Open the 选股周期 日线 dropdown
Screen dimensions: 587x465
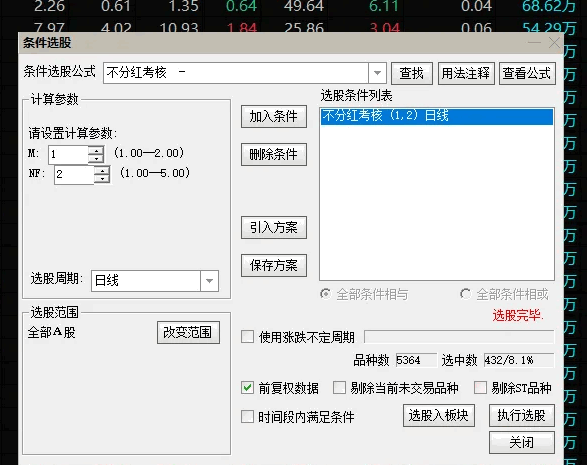coord(210,281)
